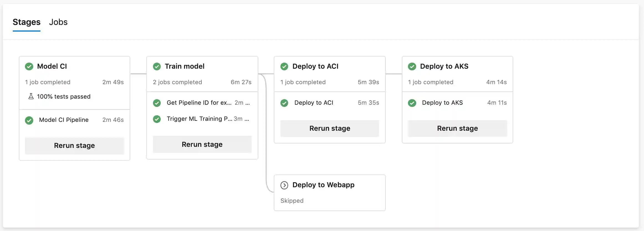The image size is (644, 231).
Task: Open the Model CI Pipeline job
Action: tap(64, 120)
